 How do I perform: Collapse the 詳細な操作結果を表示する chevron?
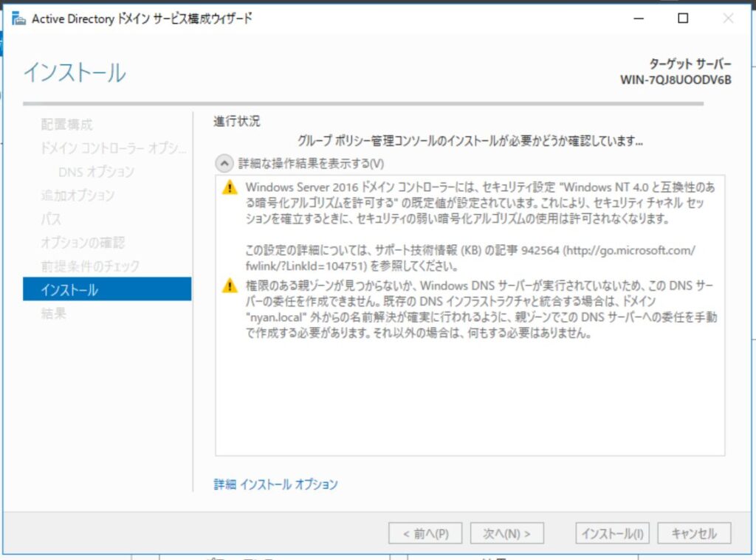pos(224,163)
